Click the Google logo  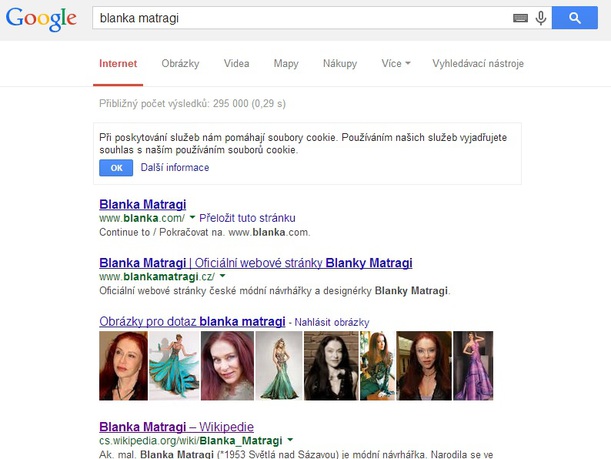(x=41, y=19)
